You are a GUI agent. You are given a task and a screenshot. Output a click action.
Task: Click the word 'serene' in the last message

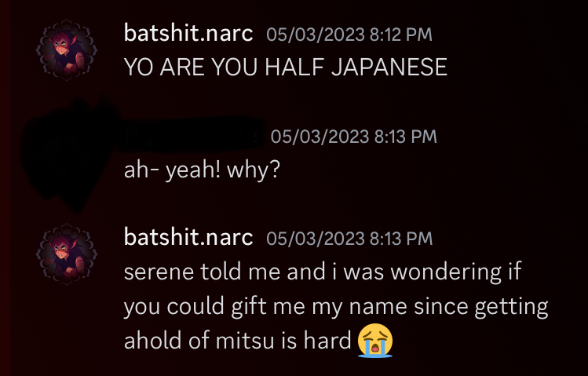pyautogui.click(x=159, y=272)
